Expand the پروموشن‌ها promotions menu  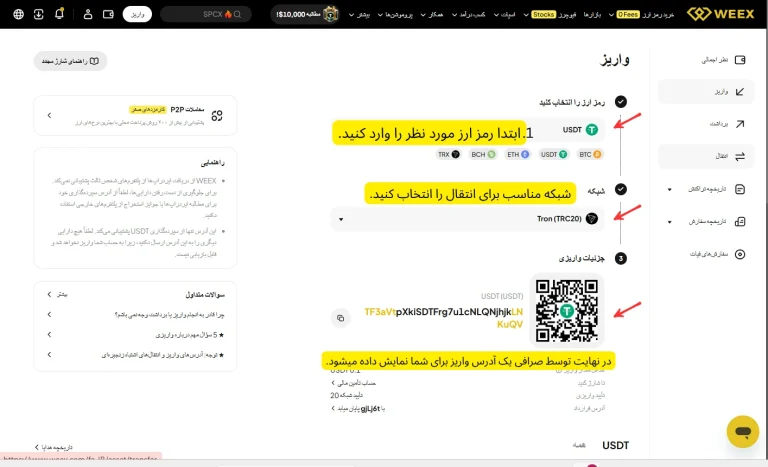tap(395, 15)
